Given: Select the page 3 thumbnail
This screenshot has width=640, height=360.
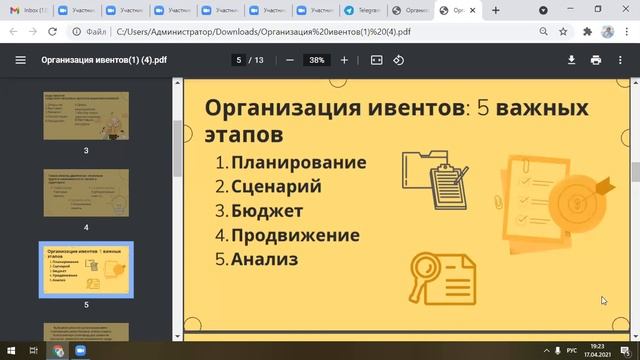Looking at the screenshot, I should (86, 116).
